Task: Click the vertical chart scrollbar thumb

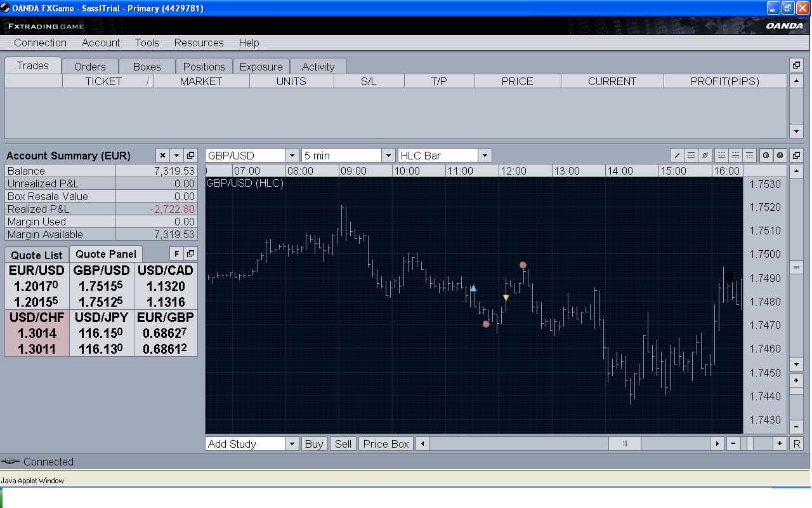Action: click(796, 267)
